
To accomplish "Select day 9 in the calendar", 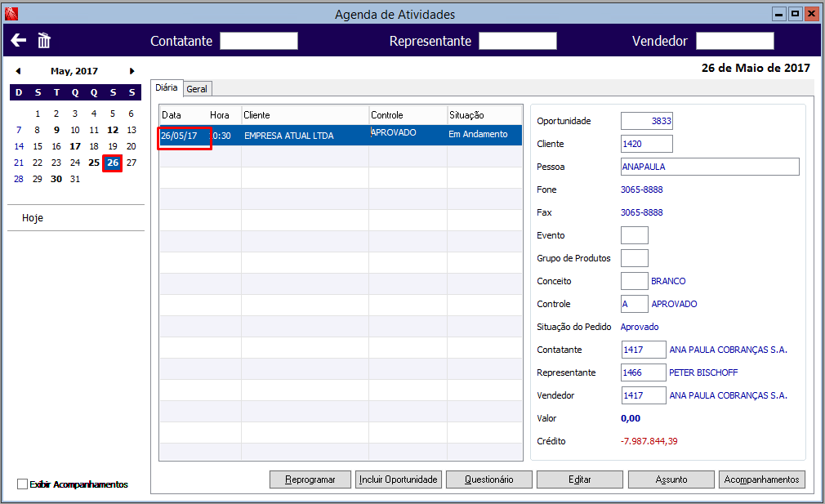I will click(x=56, y=130).
